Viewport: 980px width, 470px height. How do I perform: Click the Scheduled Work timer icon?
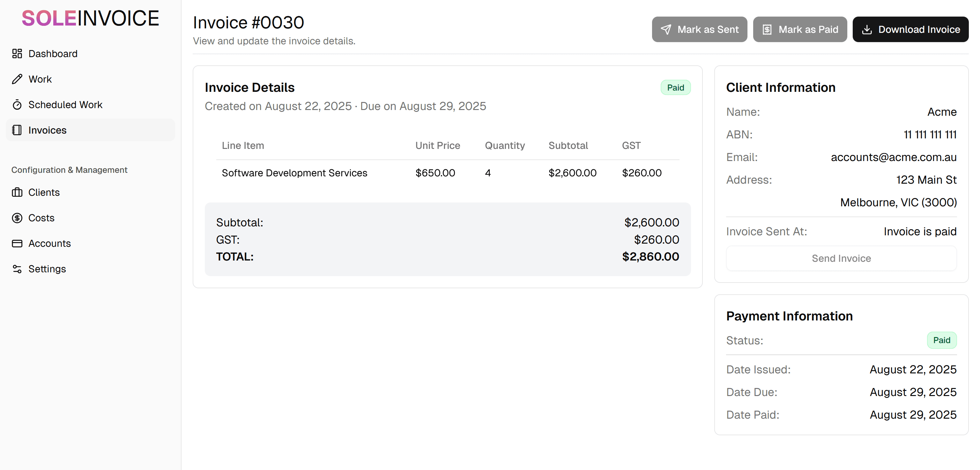[x=17, y=105]
